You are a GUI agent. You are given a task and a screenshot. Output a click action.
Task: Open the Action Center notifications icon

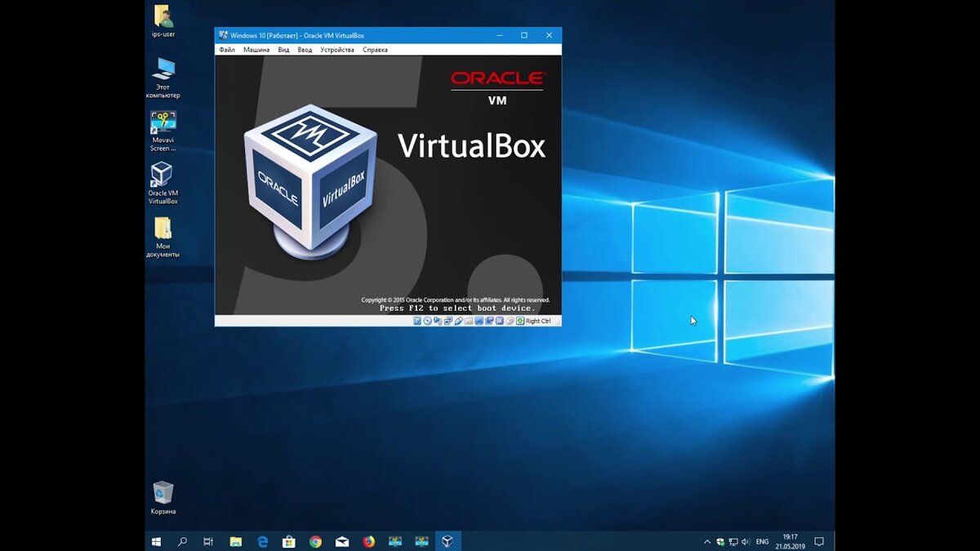tap(819, 542)
